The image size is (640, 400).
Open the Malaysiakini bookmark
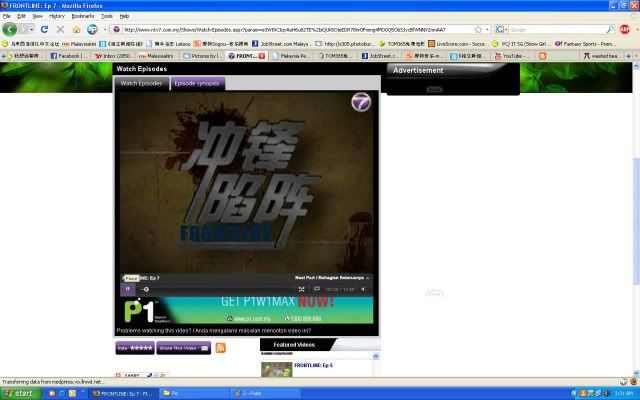pos(79,44)
